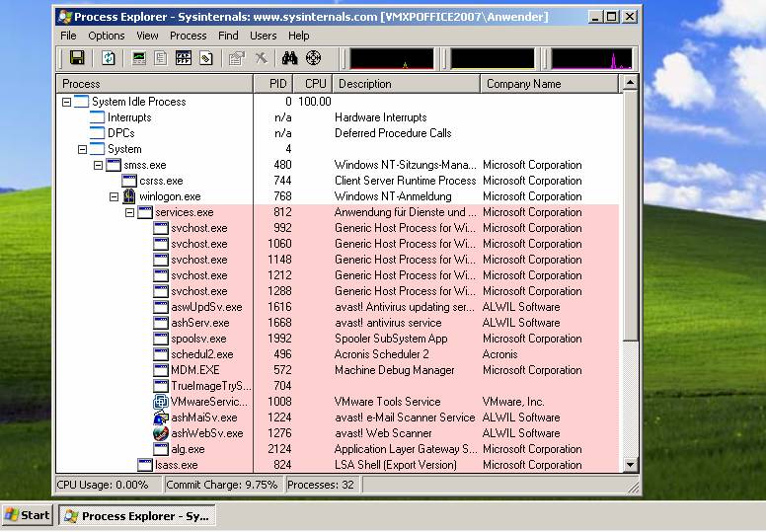The width and height of the screenshot is (766, 532).
Task: Sort by the Company Name column header
Action: click(550, 84)
